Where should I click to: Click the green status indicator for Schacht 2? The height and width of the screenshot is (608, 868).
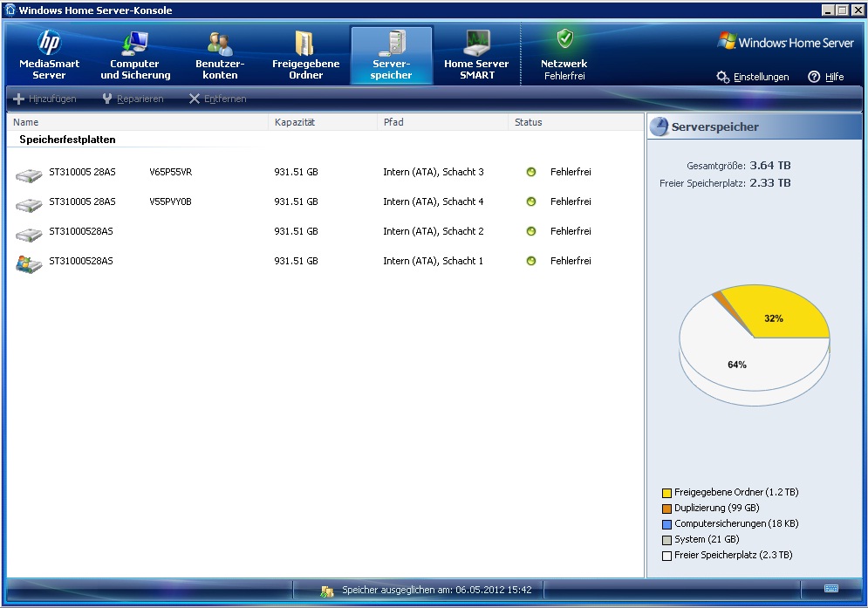[x=531, y=231]
